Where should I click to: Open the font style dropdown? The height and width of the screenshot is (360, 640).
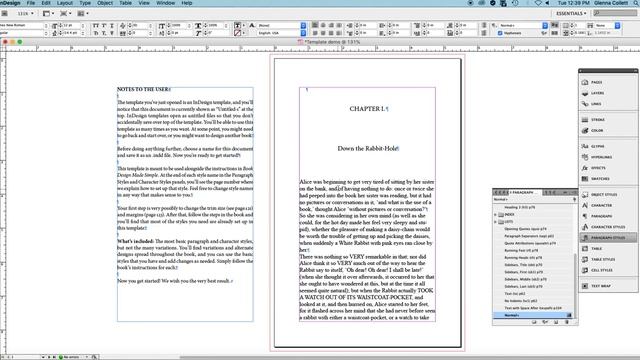pos(46,33)
